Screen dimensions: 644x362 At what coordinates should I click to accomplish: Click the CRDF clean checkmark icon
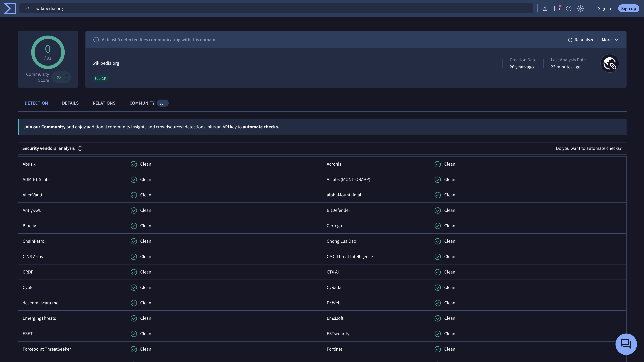134,272
